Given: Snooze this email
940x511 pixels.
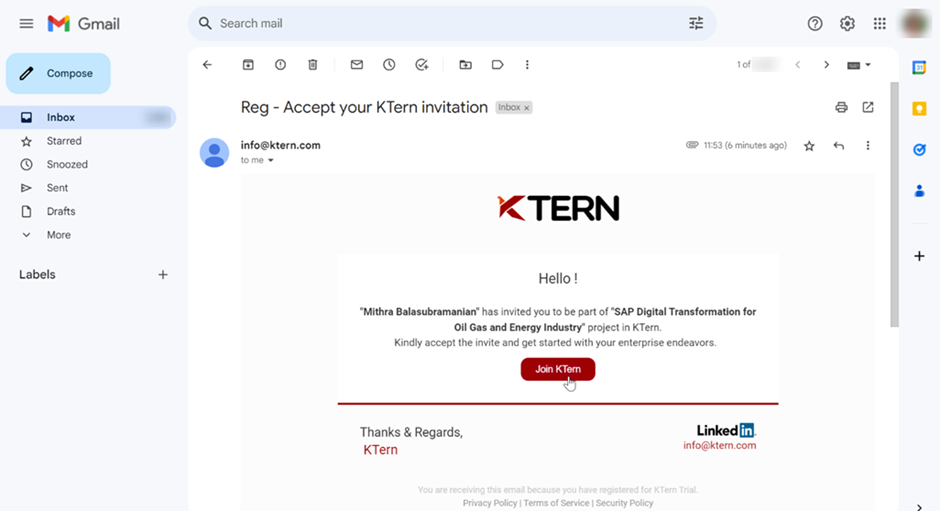Looking at the screenshot, I should coord(389,65).
